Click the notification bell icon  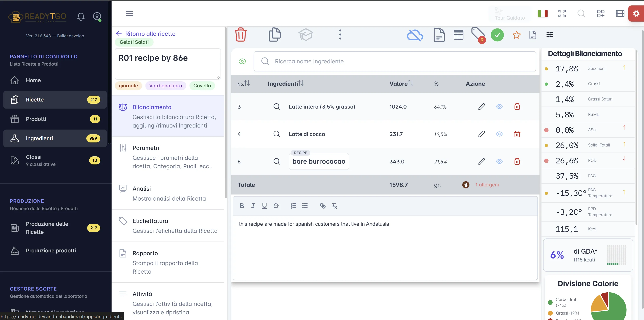pyautogui.click(x=80, y=17)
